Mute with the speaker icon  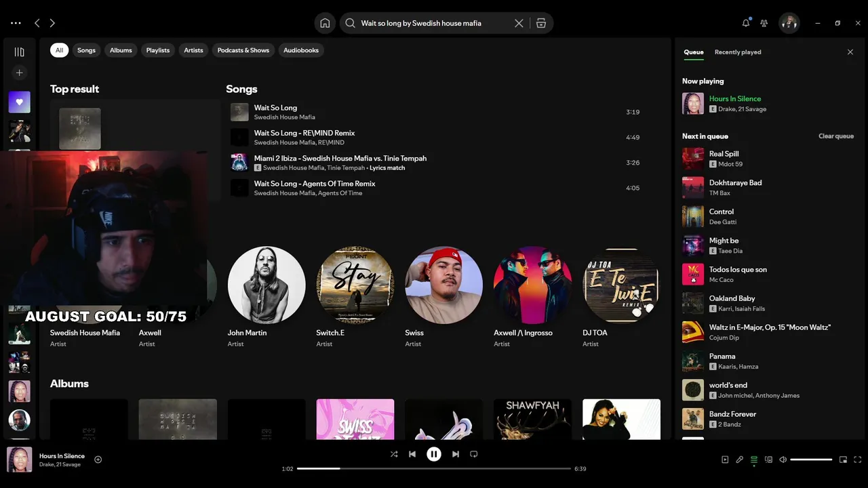pyautogui.click(x=783, y=460)
